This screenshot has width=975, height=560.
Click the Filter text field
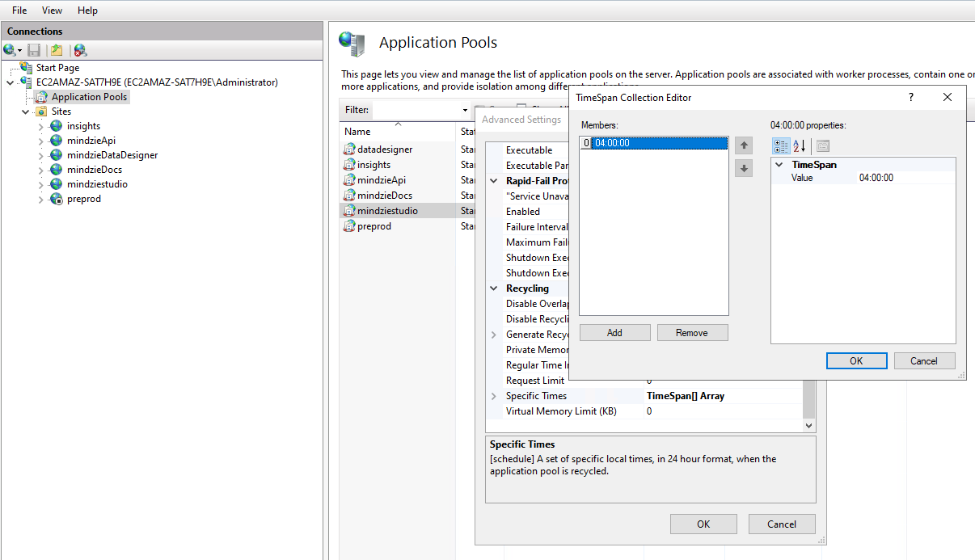click(416, 110)
